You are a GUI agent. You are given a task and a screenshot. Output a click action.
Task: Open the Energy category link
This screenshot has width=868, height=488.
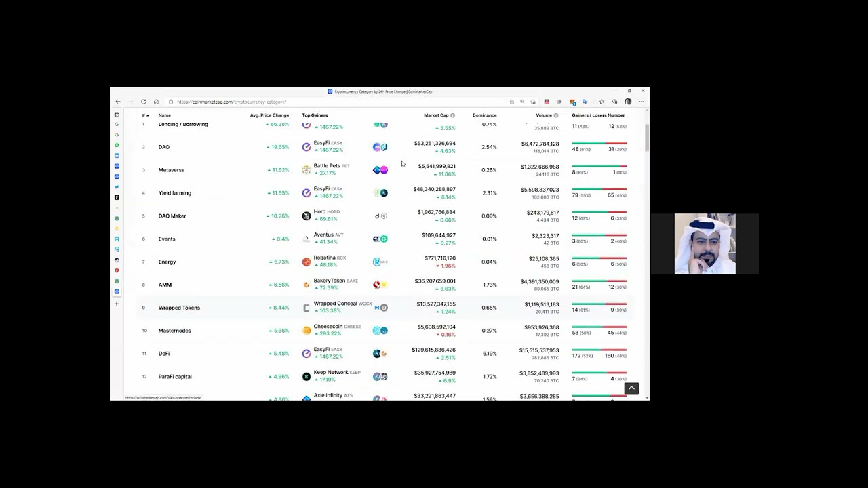click(167, 262)
